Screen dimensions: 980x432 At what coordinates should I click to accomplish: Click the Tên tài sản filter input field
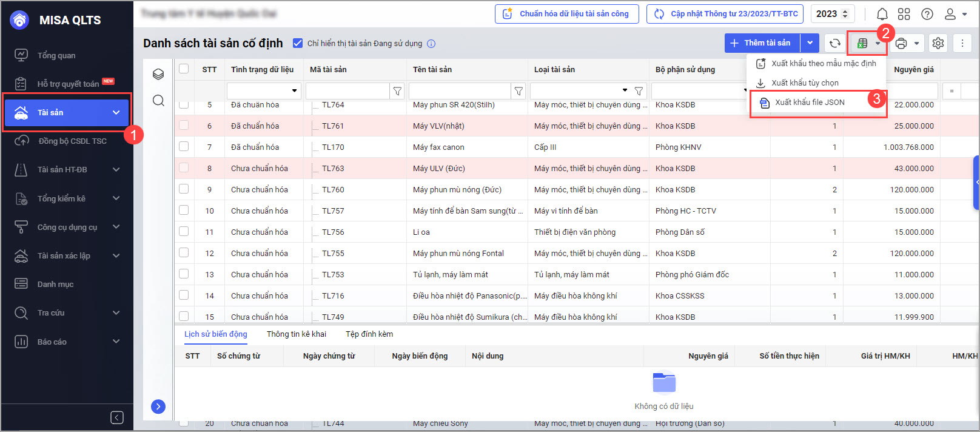pos(459,91)
